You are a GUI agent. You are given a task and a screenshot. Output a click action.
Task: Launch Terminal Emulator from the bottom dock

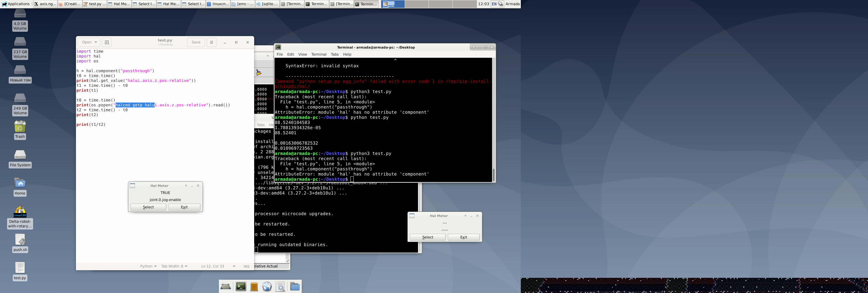[x=241, y=286]
